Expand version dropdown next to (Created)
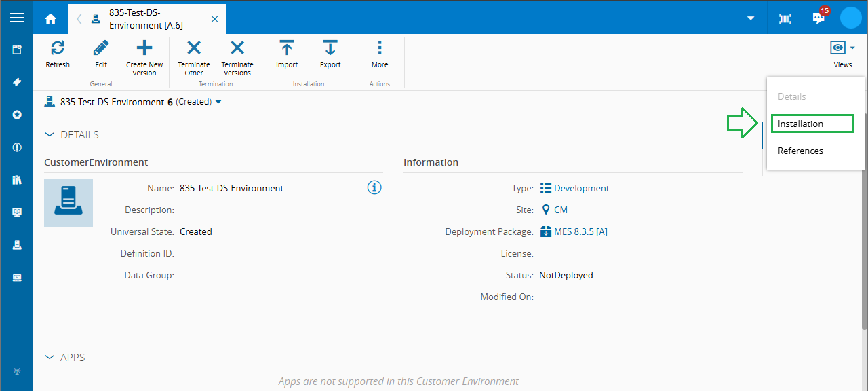 (x=218, y=102)
